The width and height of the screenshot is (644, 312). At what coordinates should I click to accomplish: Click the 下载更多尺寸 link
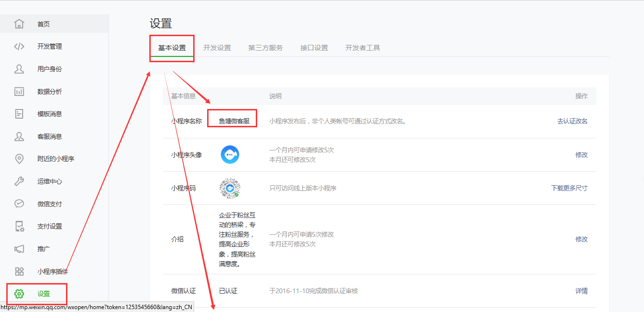pos(569,188)
